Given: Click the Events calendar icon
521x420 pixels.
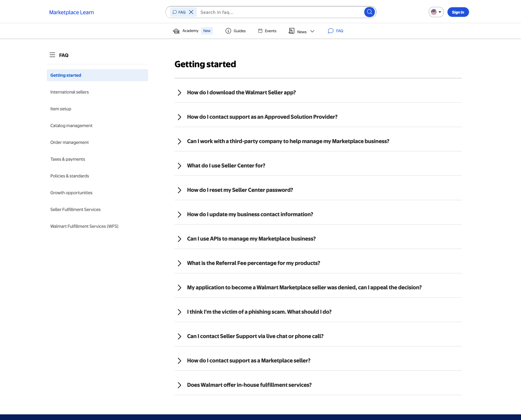Looking at the screenshot, I should click(x=260, y=31).
